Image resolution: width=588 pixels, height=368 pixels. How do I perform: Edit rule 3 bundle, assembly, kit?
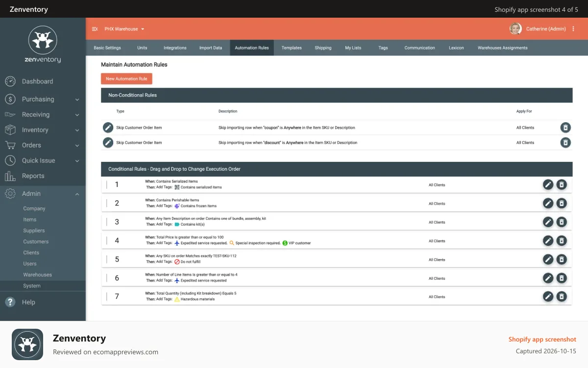(x=548, y=222)
